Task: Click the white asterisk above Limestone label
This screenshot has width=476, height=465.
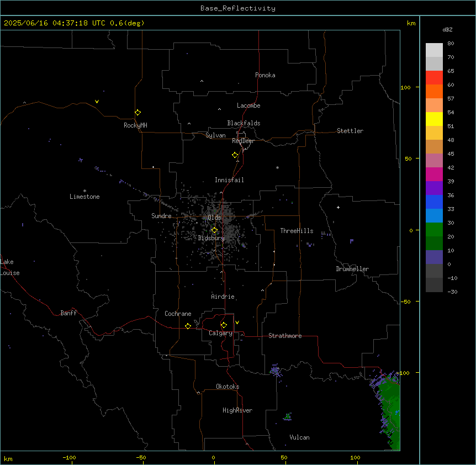Action: [x=84, y=191]
